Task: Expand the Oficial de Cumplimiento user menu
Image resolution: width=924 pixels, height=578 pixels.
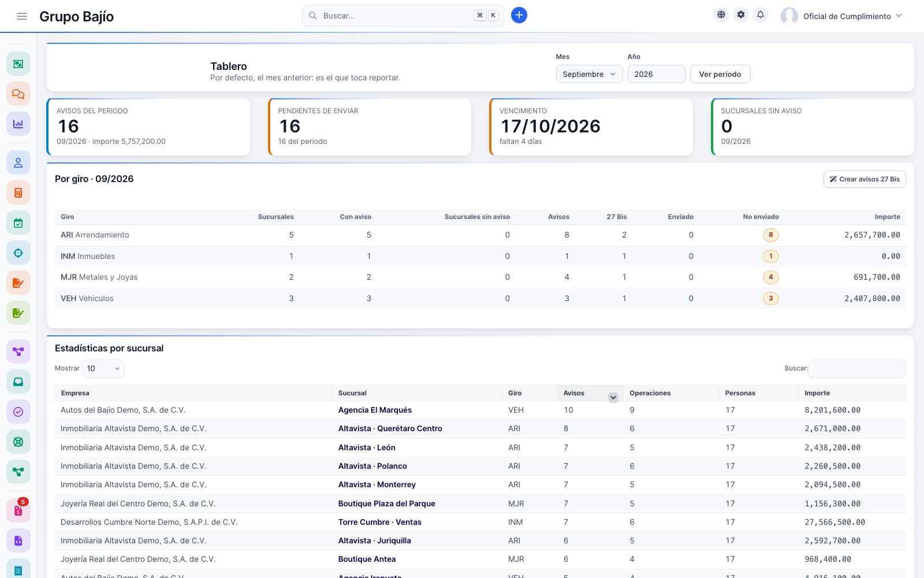Action: tap(841, 16)
